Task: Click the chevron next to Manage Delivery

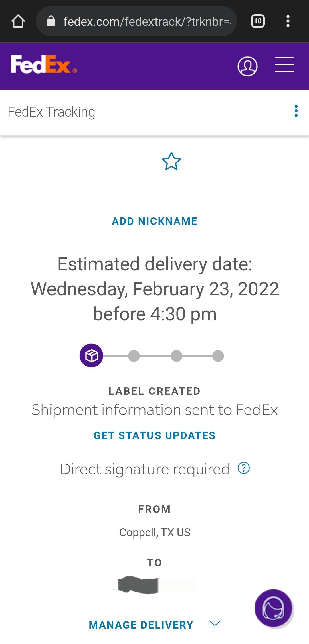Action: tap(215, 623)
